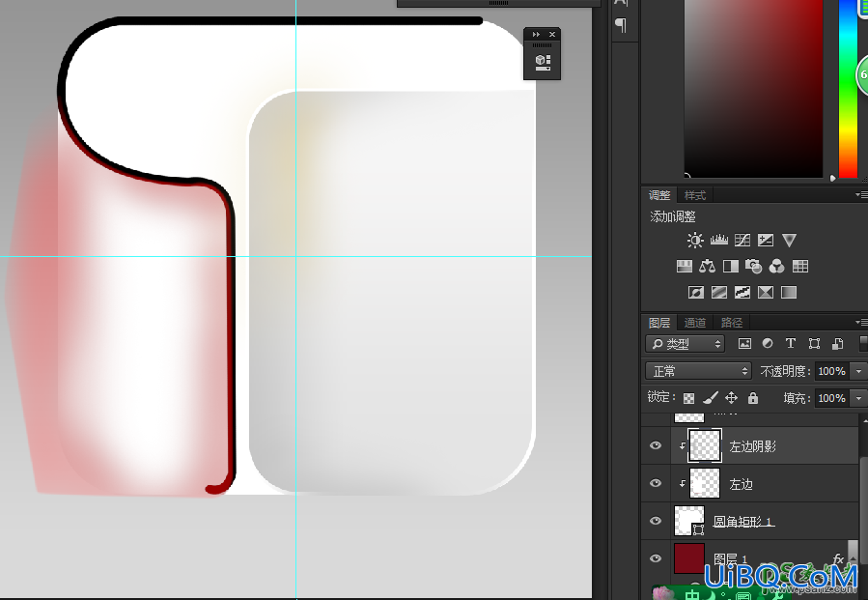Expand the floating dock with double arrows
The height and width of the screenshot is (600, 868).
click(x=535, y=35)
